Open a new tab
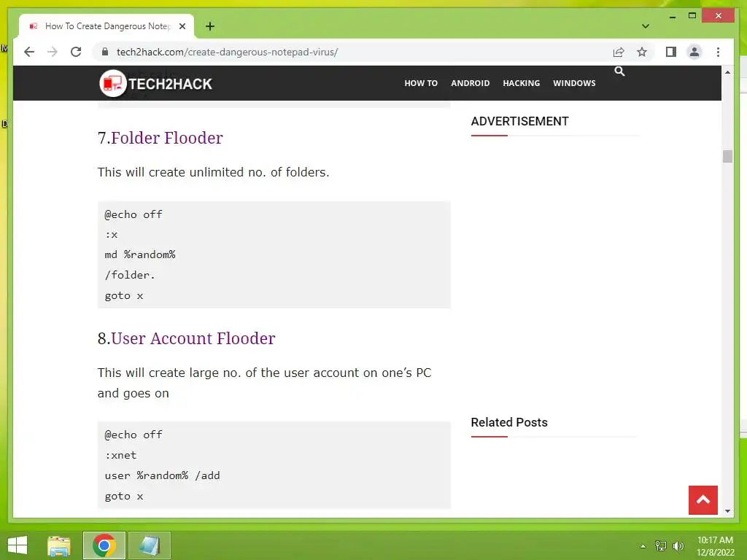This screenshot has width=747, height=560. tap(210, 26)
